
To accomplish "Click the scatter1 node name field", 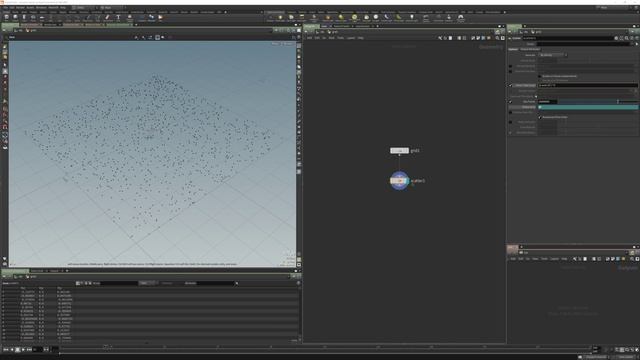I will [568, 38].
